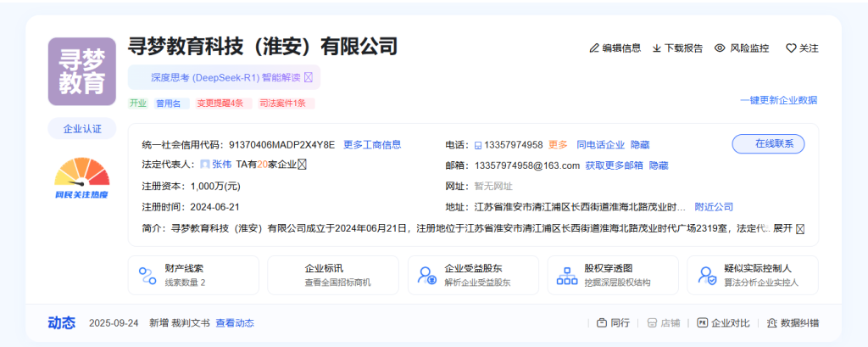Viewport: 868px width, 347px height.
Task: Click the 2025-09-24 date in 动态 row
Action: point(114,323)
